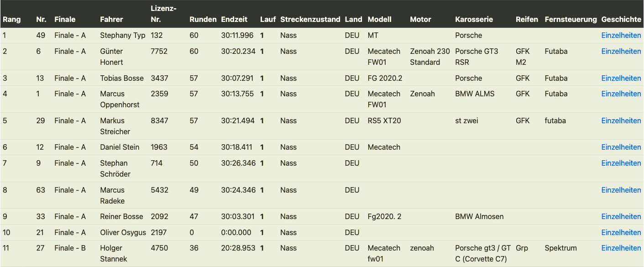Open Einzelheiten link for Tobias Bosse

coord(621,78)
